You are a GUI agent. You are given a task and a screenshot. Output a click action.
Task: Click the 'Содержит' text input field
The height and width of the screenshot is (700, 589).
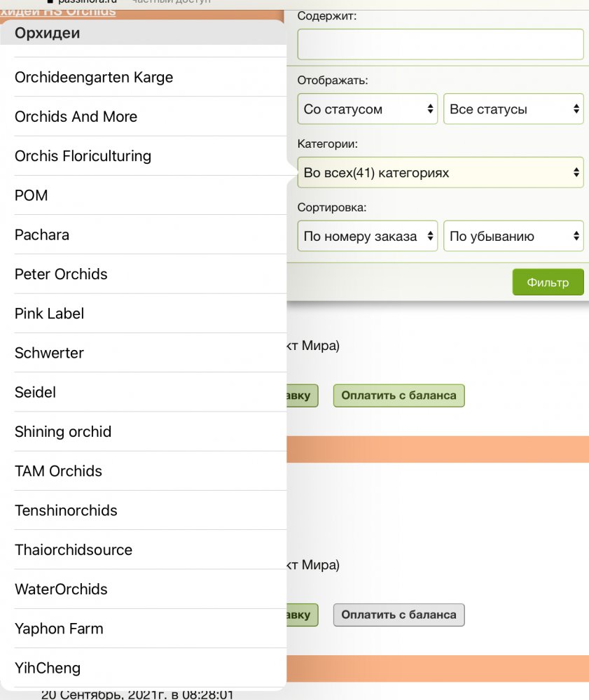pyautogui.click(x=440, y=44)
